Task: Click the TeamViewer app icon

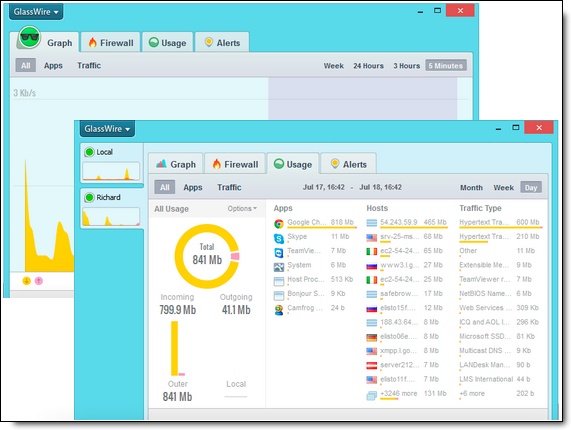Action: pyautogui.click(x=279, y=253)
